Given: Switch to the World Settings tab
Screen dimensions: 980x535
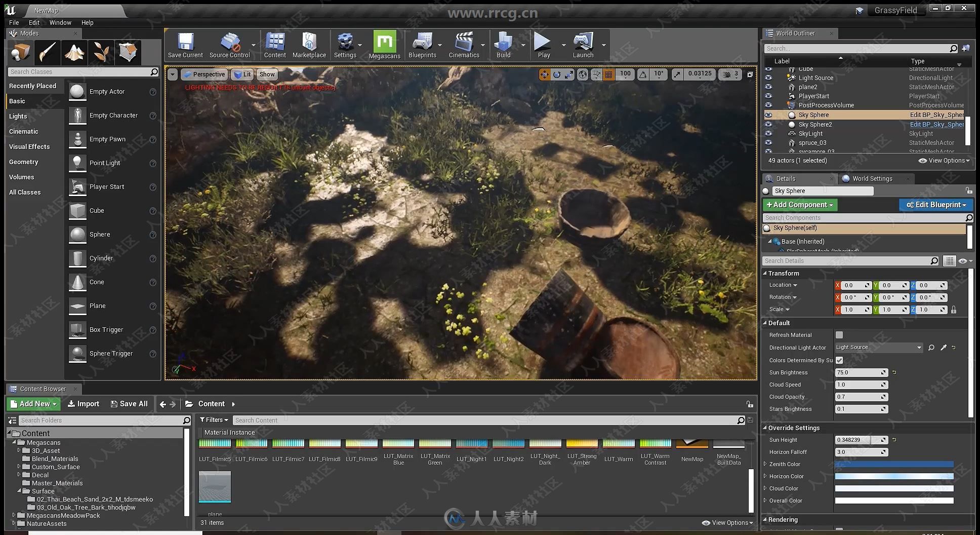Looking at the screenshot, I should click(x=872, y=179).
